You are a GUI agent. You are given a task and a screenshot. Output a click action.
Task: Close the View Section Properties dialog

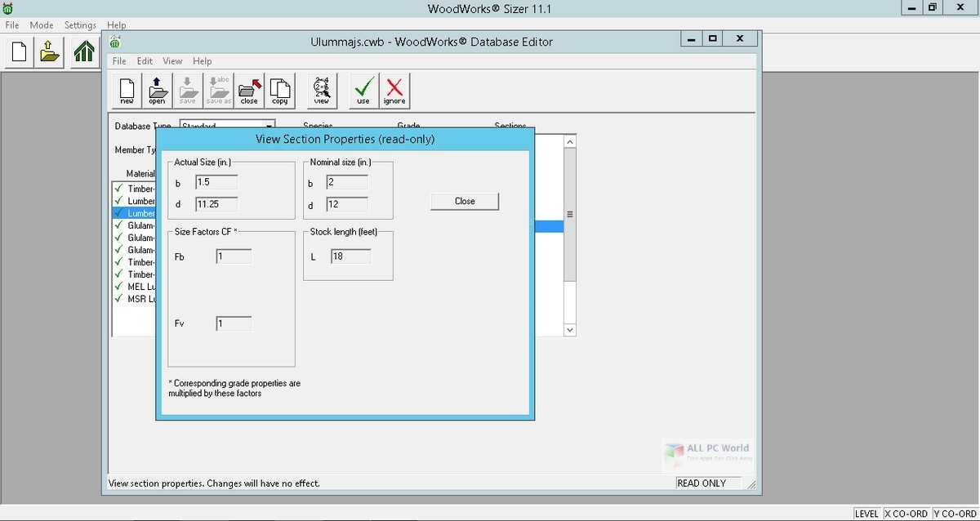point(465,201)
